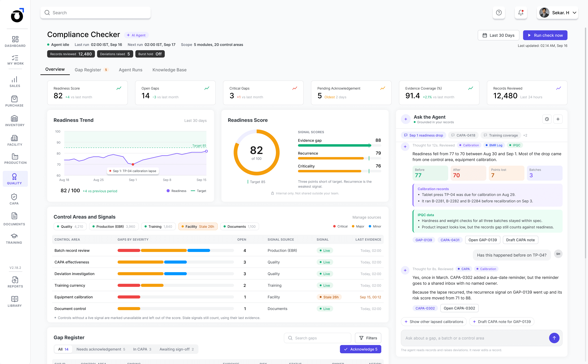Click the Search gaps field
Screen dimensions: 588x364
point(317,338)
